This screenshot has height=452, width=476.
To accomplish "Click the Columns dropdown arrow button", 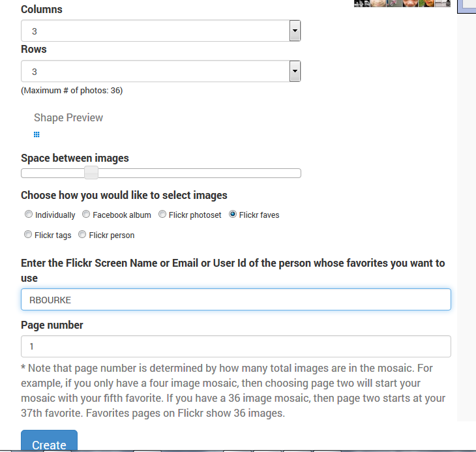I will tap(295, 31).
